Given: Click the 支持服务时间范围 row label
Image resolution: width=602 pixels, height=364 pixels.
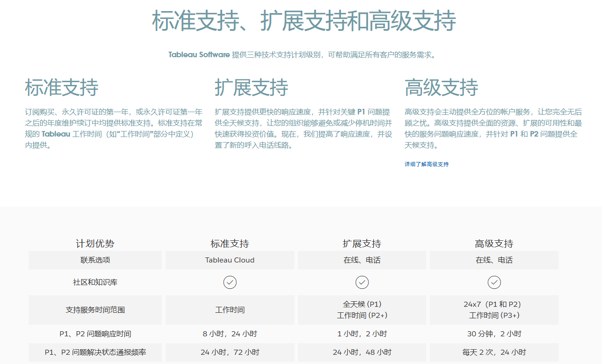Looking at the screenshot, I should [x=95, y=310].
